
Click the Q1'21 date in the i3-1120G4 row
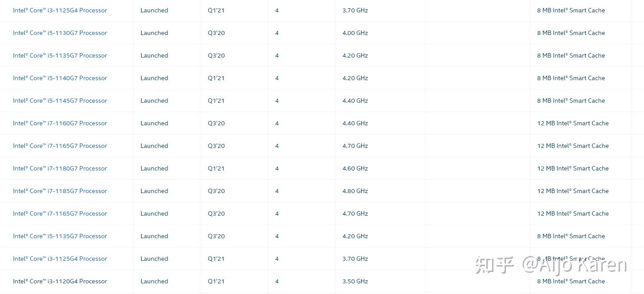[216, 281]
